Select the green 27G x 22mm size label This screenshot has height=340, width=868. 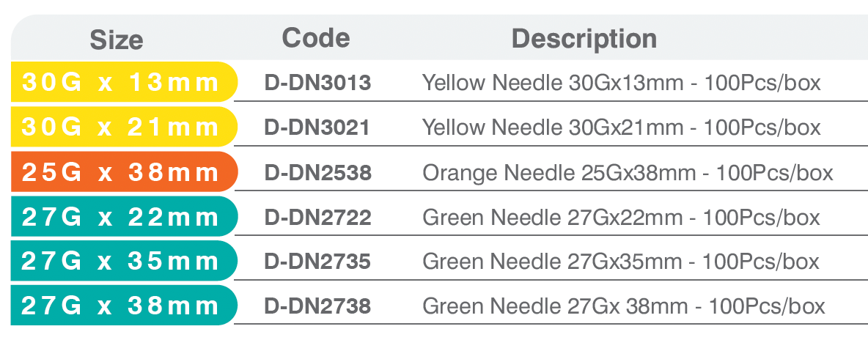[x=121, y=217]
